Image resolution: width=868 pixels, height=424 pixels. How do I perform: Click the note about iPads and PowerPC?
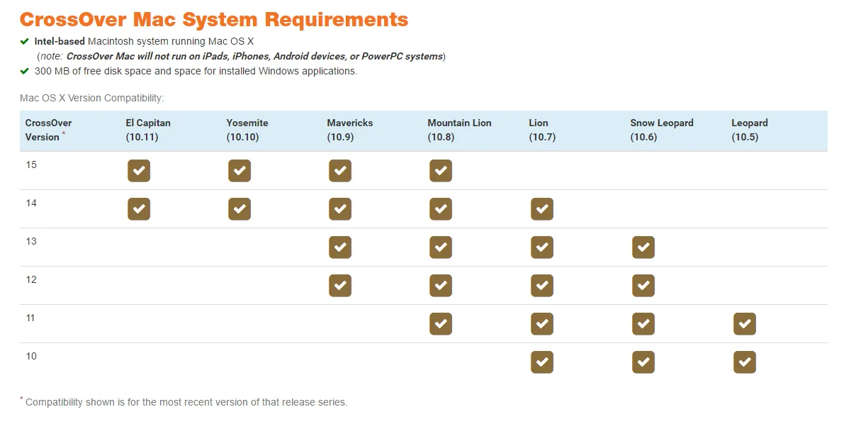(241, 56)
